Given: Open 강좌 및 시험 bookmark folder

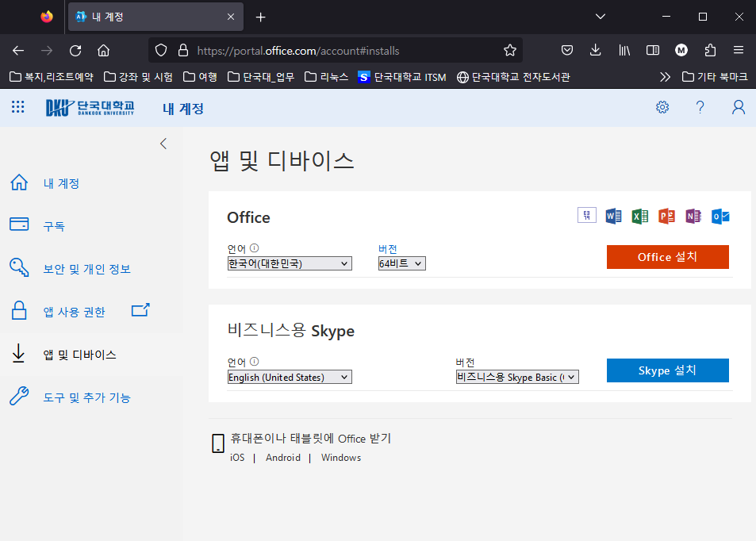Looking at the screenshot, I should point(138,77).
